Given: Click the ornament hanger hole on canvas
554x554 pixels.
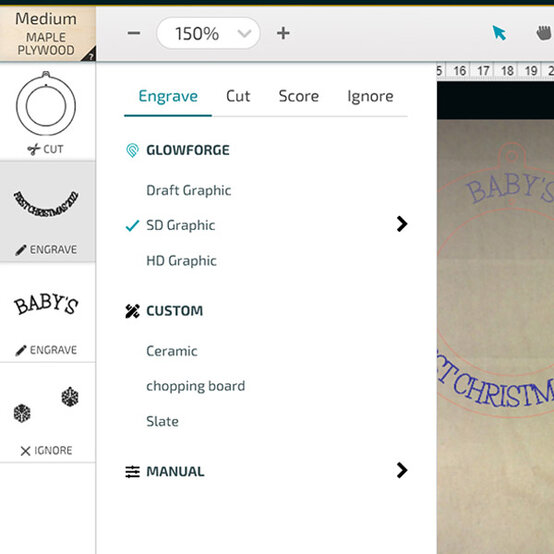Looking at the screenshot, I should 511,155.
